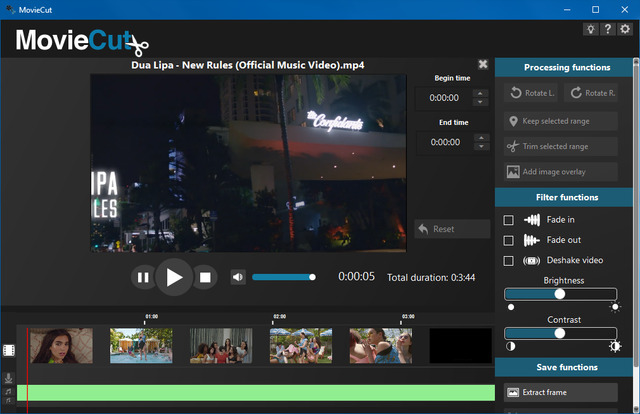640x414 pixels.
Task: Click the Brightness slider handle
Action: 560,294
